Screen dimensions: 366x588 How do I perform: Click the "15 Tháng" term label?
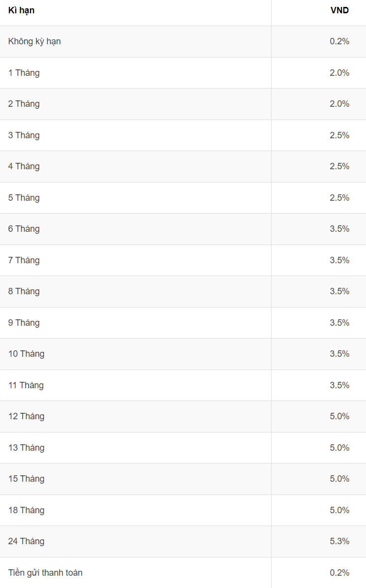tap(26, 479)
